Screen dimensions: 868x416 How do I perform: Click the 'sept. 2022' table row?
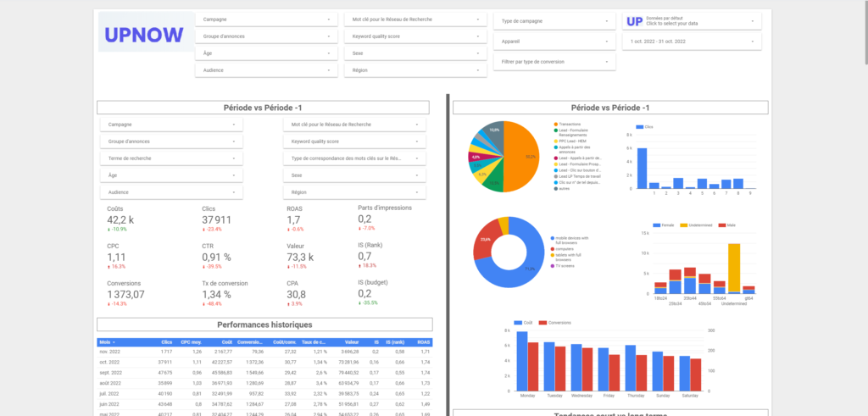264,372
